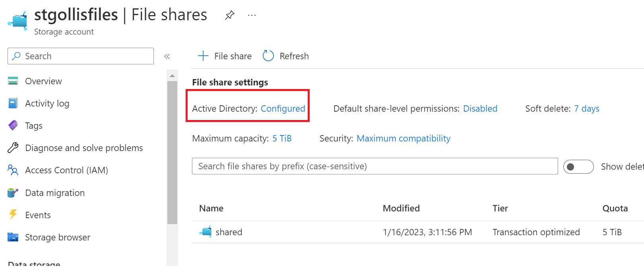Create a new file share

[x=224, y=56]
